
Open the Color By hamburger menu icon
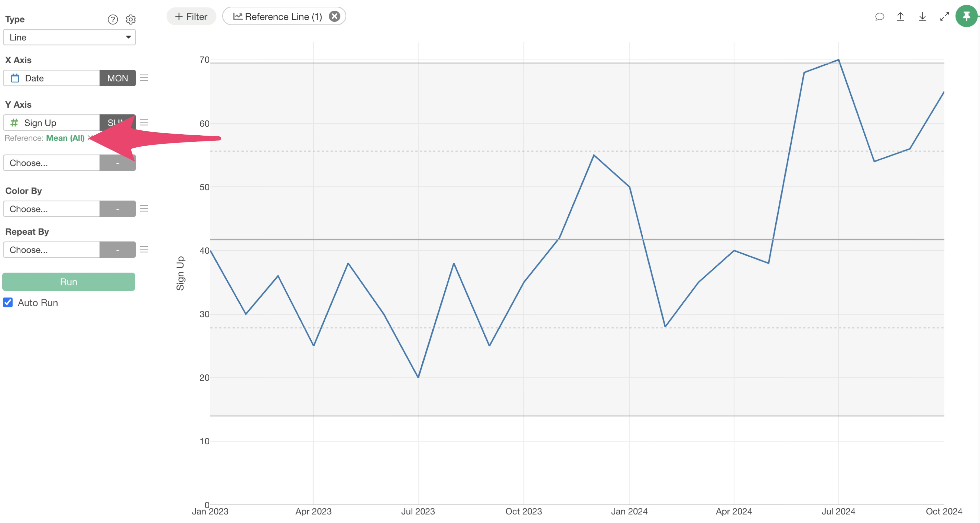point(144,209)
